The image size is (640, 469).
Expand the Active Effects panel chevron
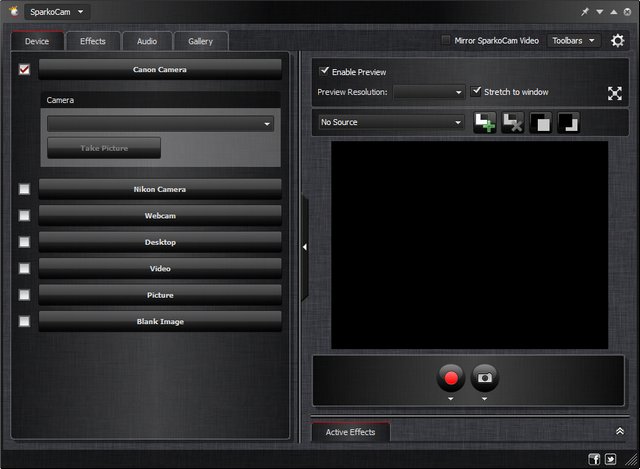(620, 431)
